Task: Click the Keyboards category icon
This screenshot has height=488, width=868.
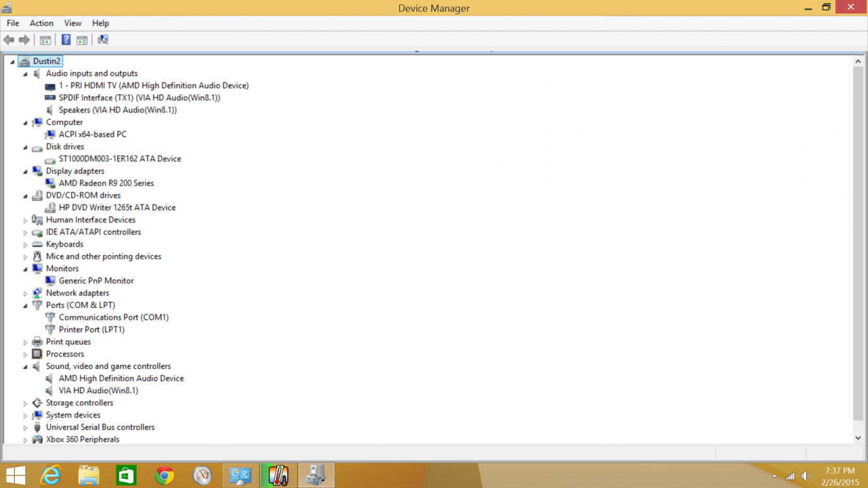Action: [37, 244]
